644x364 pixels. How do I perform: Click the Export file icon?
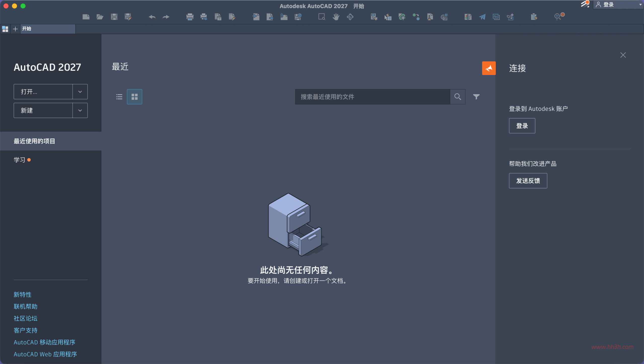point(270,17)
